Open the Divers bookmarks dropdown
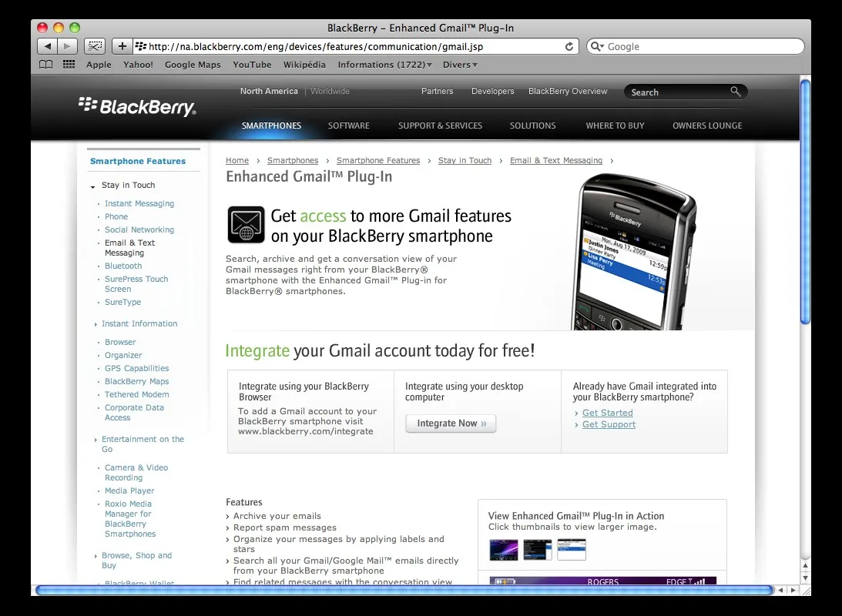 point(460,65)
